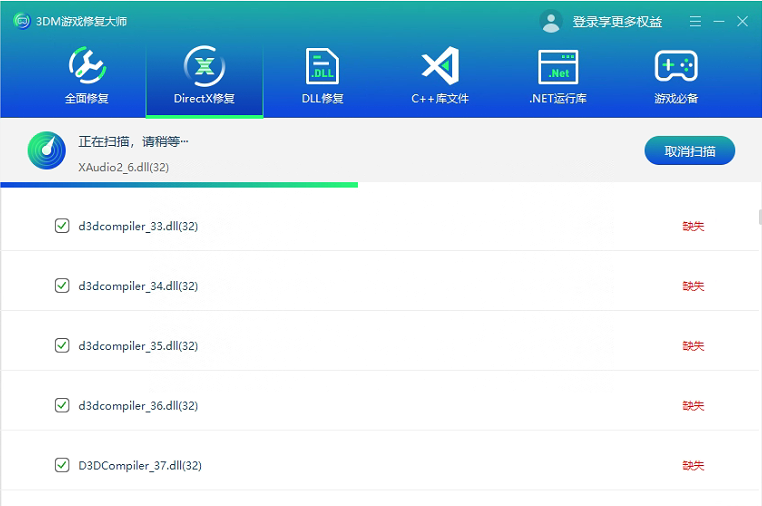Open the hamburger menu in title bar
The height and width of the screenshot is (506, 762).
tap(695, 21)
